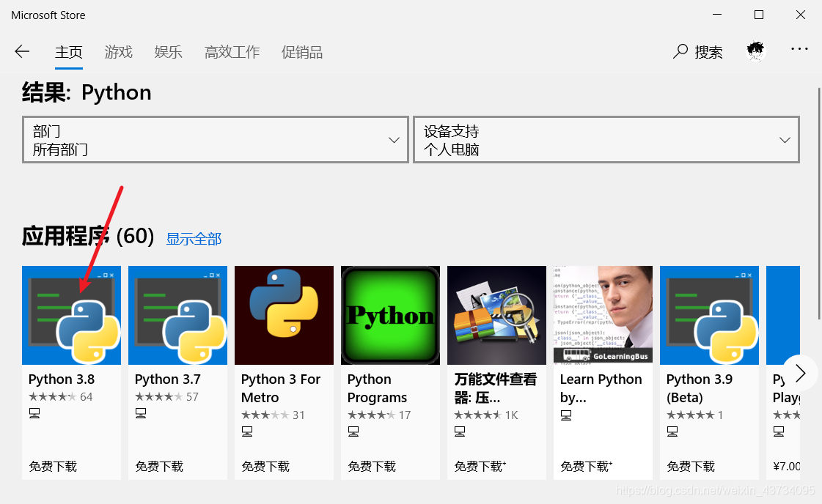Open the three-dot more menu
This screenshot has width=822, height=504.
point(799,49)
